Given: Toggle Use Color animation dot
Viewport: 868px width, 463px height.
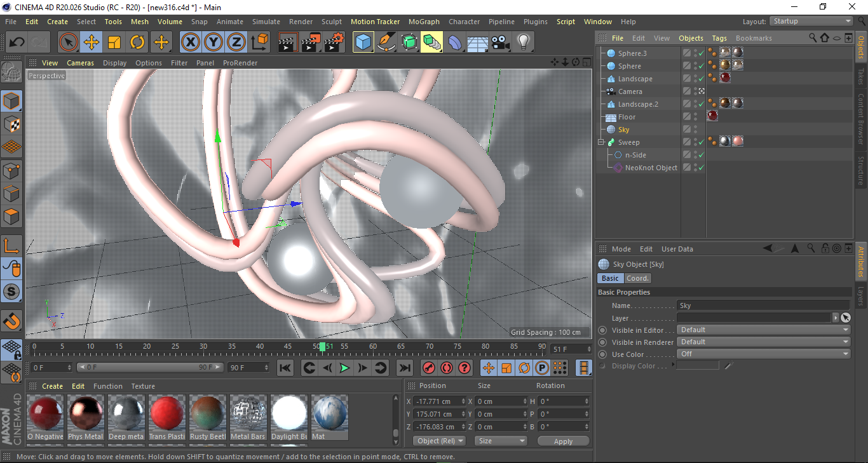Looking at the screenshot, I should (x=602, y=354).
